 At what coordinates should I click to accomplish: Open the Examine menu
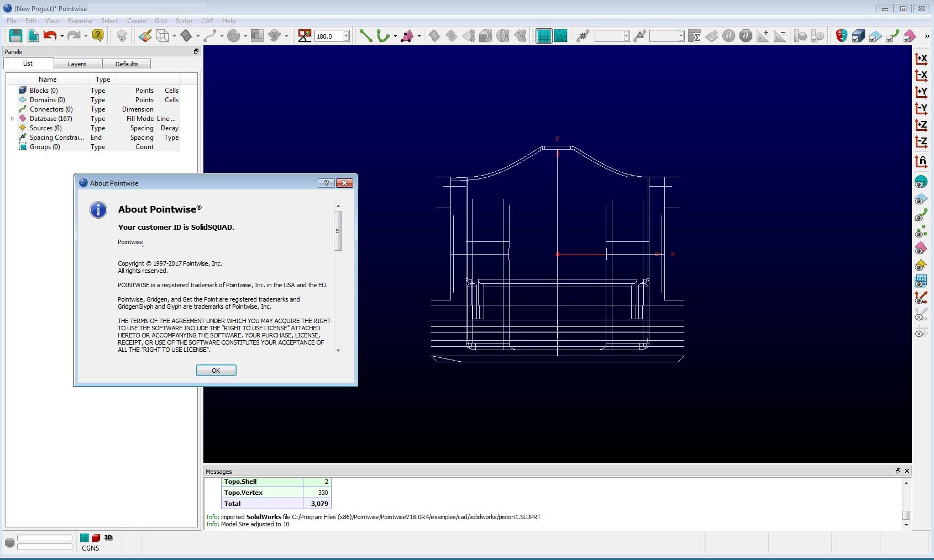[x=80, y=21]
